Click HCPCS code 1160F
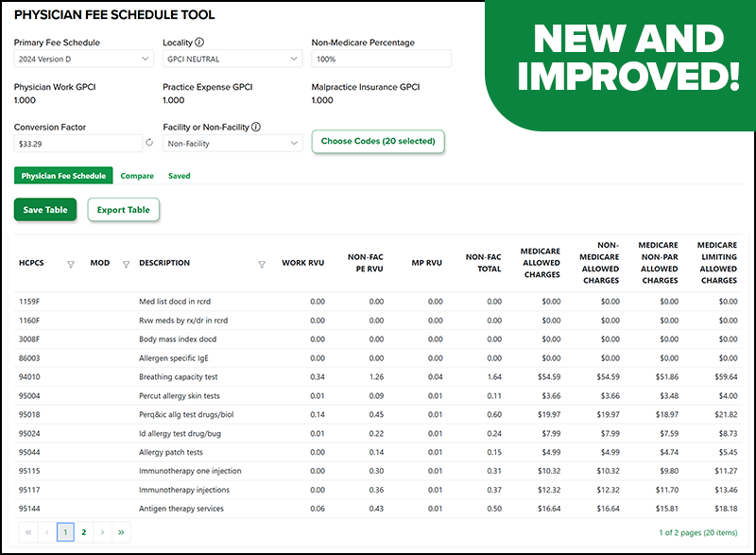 point(29,321)
